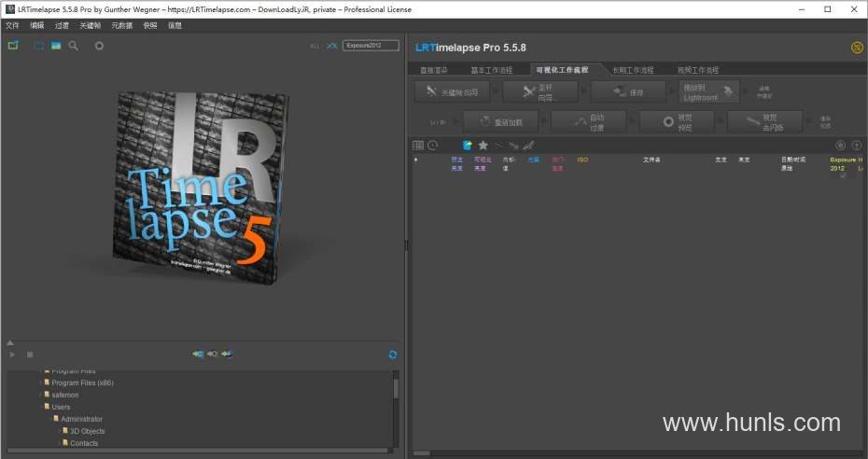Select Program Files (x86) folder in tree
868x459 pixels.
click(x=82, y=382)
